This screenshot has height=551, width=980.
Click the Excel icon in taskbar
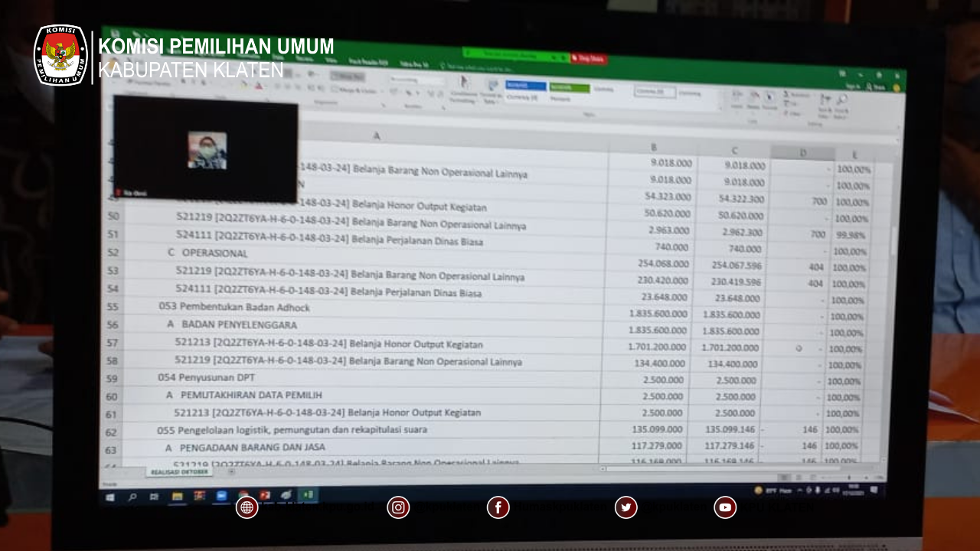pos(308,495)
